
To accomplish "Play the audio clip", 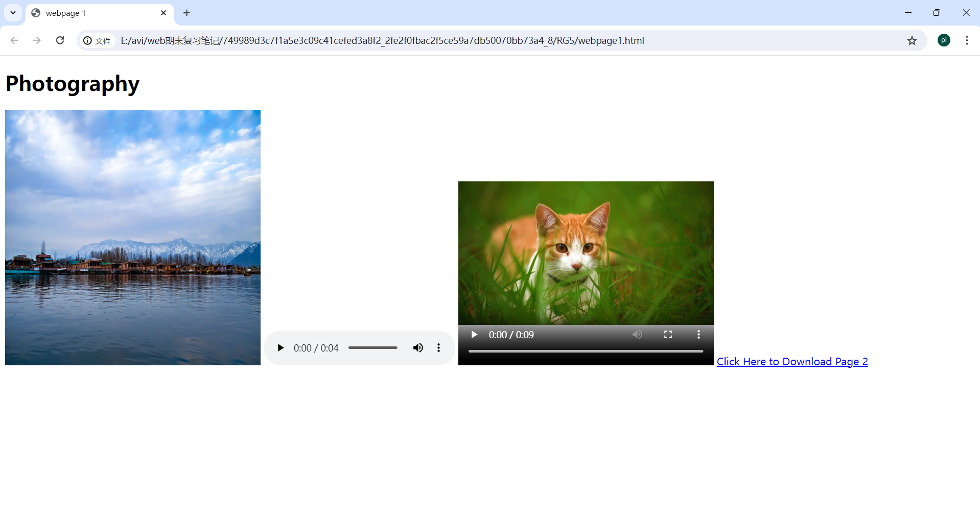I will click(x=280, y=348).
